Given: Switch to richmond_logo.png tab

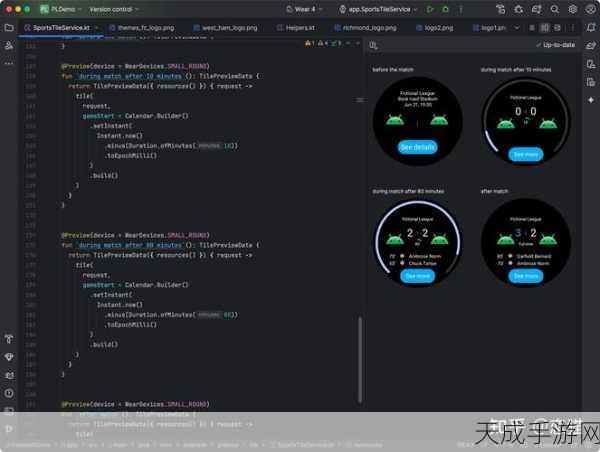Looking at the screenshot, I should (365, 28).
